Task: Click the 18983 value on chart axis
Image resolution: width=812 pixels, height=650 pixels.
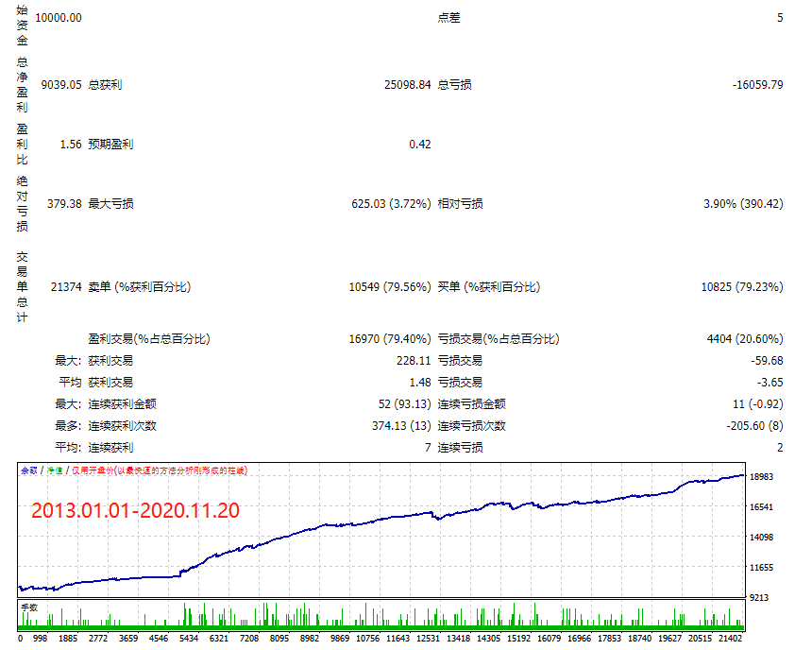Action: pyautogui.click(x=764, y=477)
